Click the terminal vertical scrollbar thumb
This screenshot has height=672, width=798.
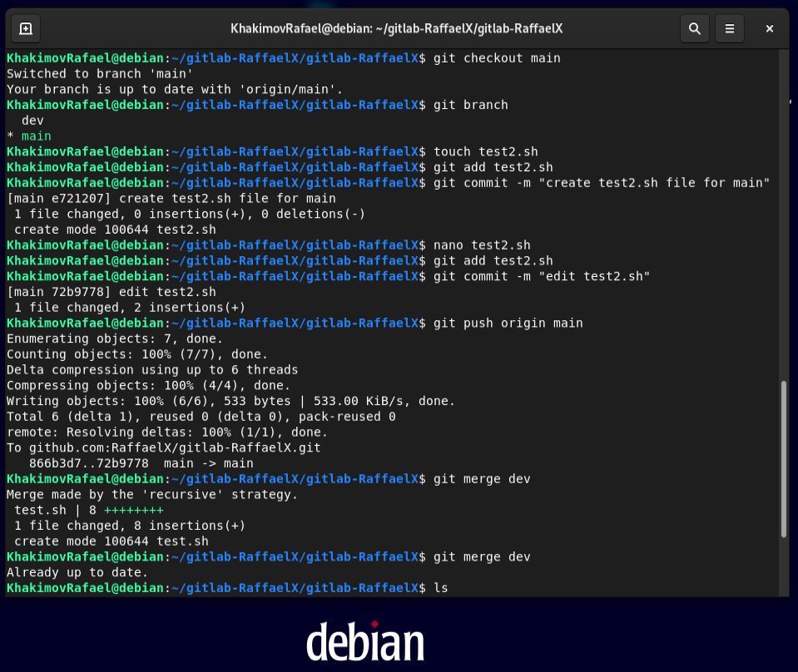click(x=784, y=459)
